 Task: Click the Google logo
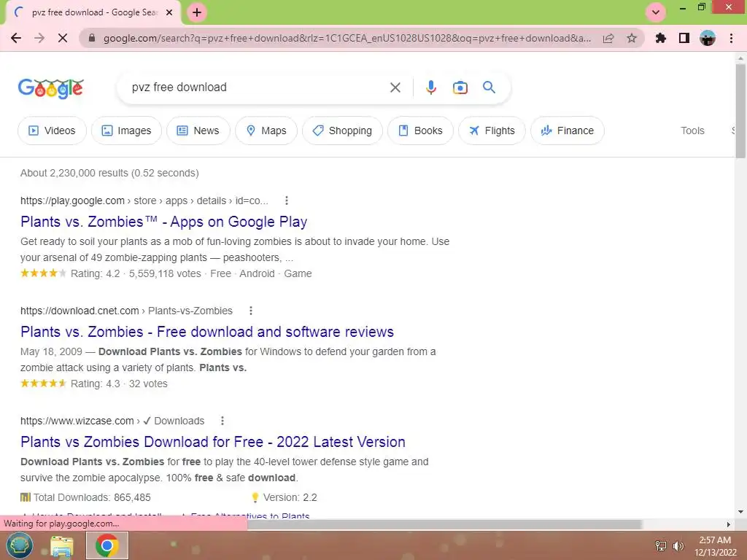tap(51, 88)
